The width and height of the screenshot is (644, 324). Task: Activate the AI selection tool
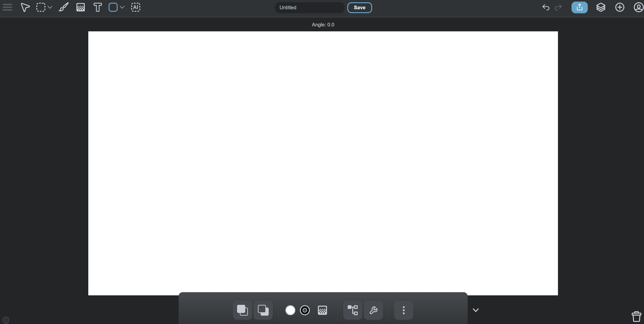(x=136, y=7)
